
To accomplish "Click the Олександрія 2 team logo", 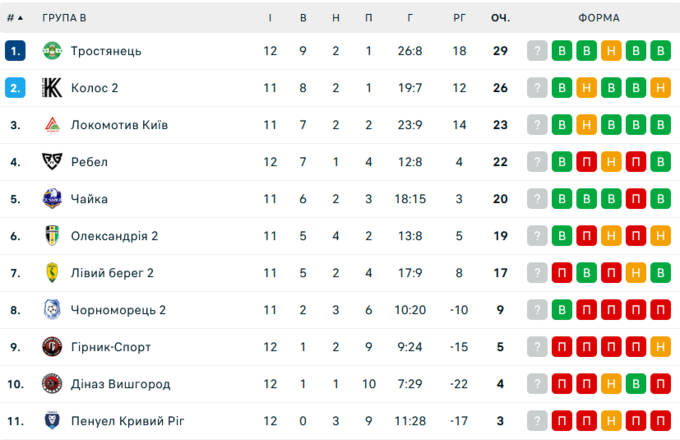I will (52, 236).
